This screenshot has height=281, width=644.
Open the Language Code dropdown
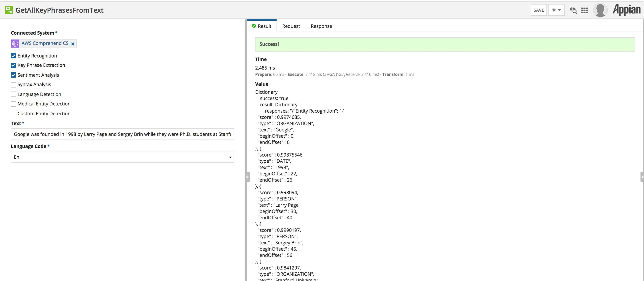tap(122, 157)
